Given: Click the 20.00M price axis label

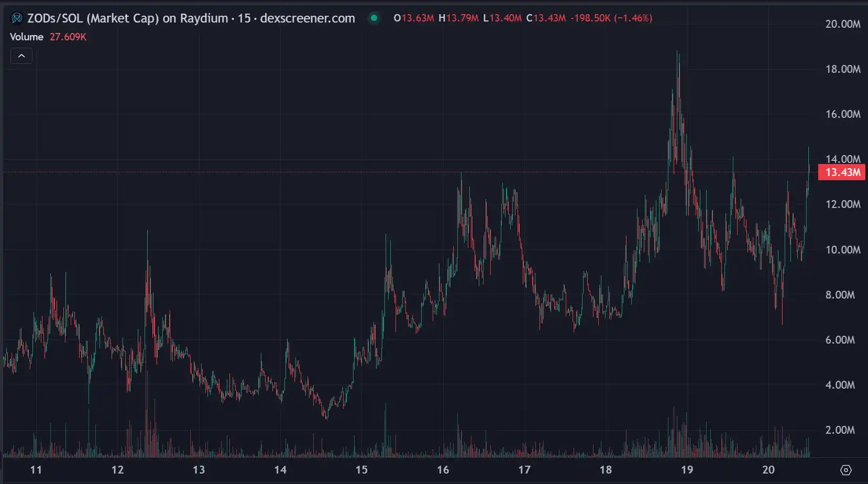Looking at the screenshot, I should 842,24.
